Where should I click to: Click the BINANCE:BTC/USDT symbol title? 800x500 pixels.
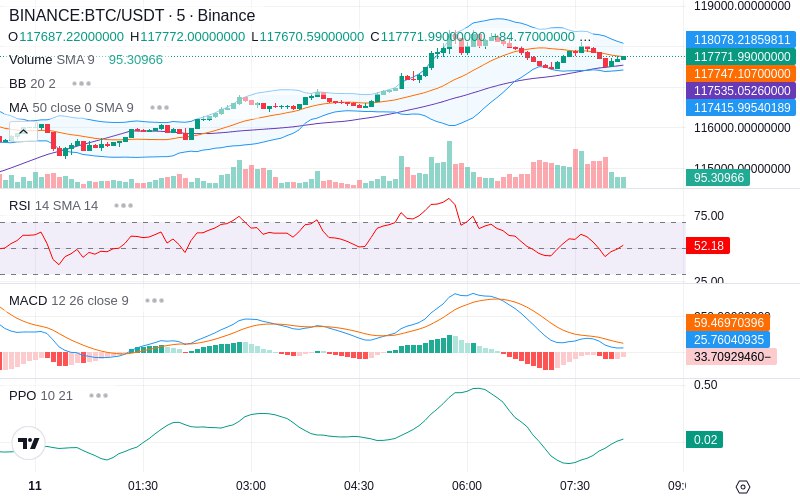pos(132,15)
